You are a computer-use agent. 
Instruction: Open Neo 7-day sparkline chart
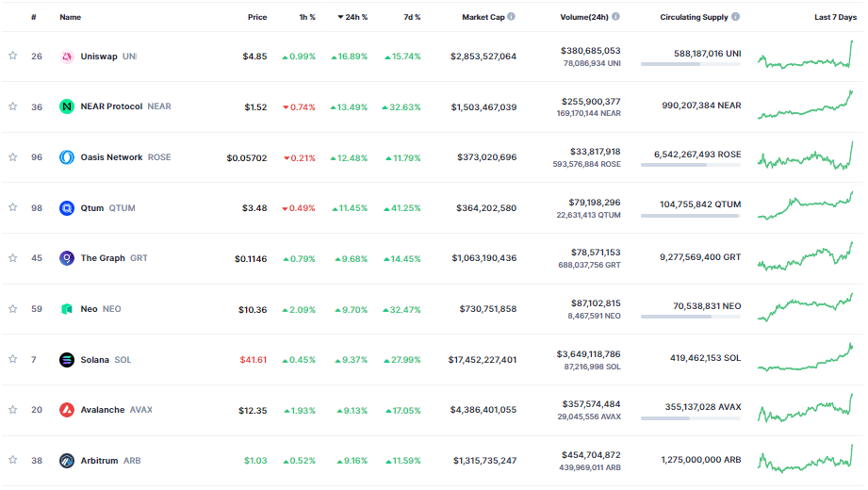tap(806, 307)
